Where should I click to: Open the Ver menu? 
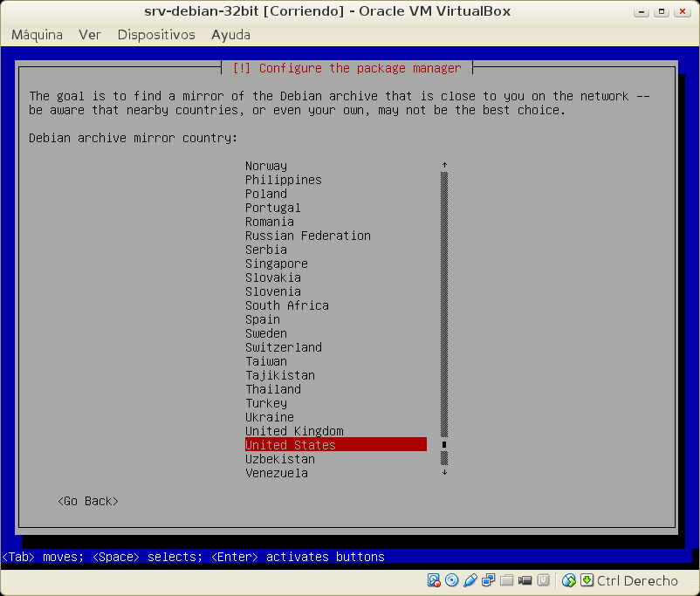point(90,35)
